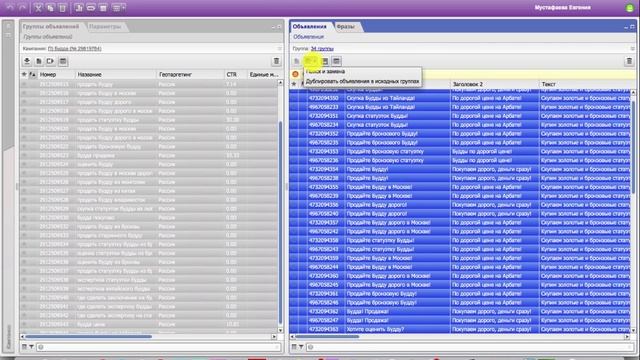The height and width of the screenshot is (360, 640).
Task: Click the Copy icon in top toolbar
Action: point(50,8)
